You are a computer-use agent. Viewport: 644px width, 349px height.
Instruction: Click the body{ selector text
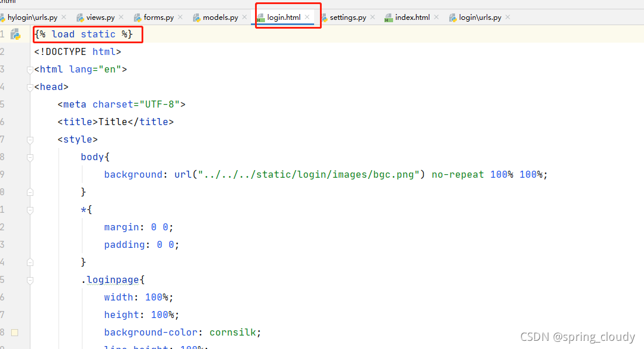(95, 157)
